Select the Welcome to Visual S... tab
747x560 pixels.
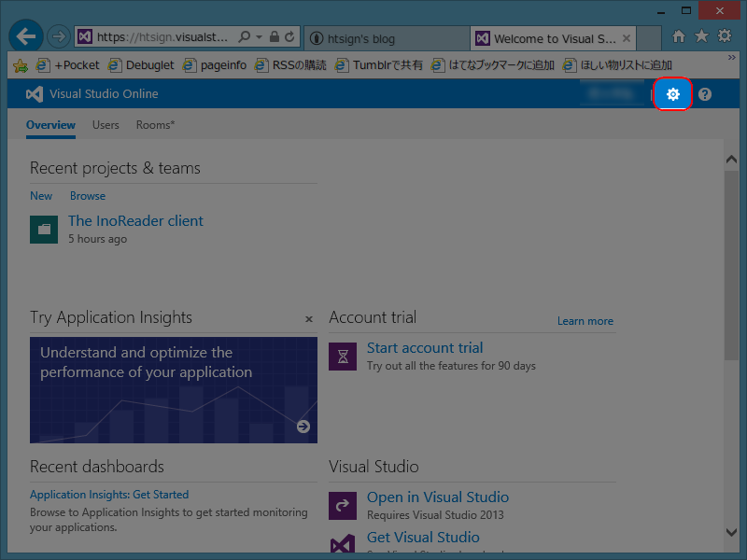553,38
